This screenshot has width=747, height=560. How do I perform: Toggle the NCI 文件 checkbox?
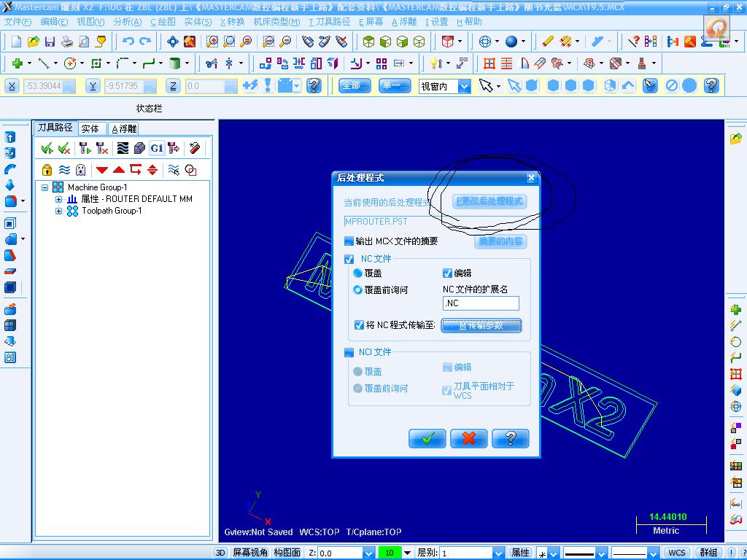click(x=349, y=352)
